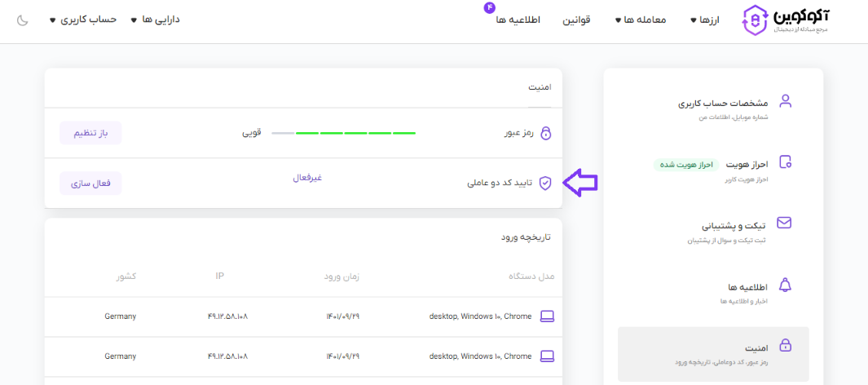This screenshot has width=868, height=385.
Task: Click the envelope icon for tickets and support
Action: [785, 223]
